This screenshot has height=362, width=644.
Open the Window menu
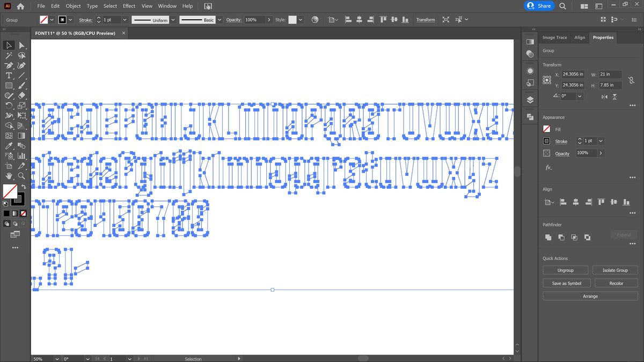(167, 6)
